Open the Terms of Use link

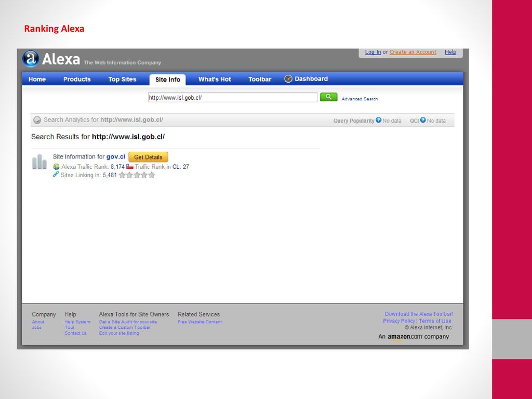pyautogui.click(x=435, y=321)
